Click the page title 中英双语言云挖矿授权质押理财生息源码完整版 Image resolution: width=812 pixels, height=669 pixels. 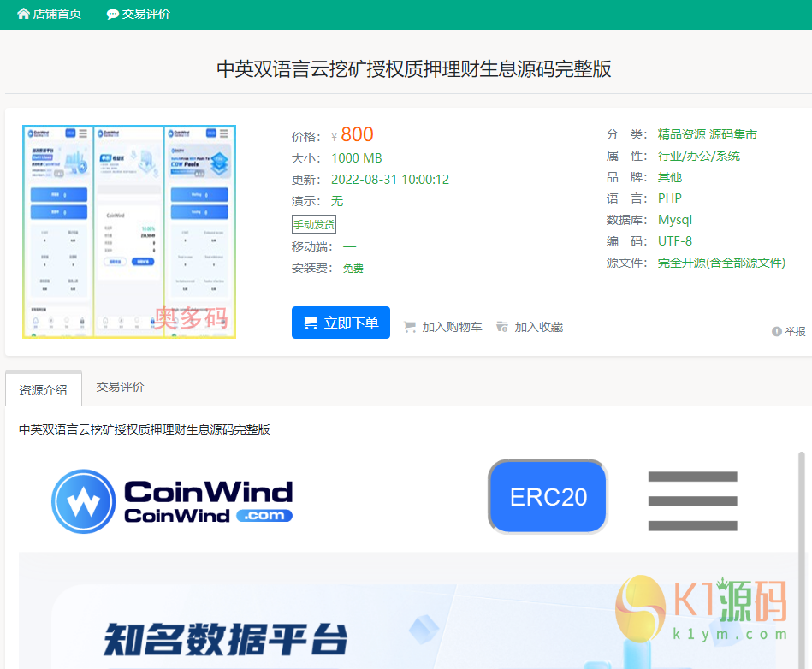point(414,68)
